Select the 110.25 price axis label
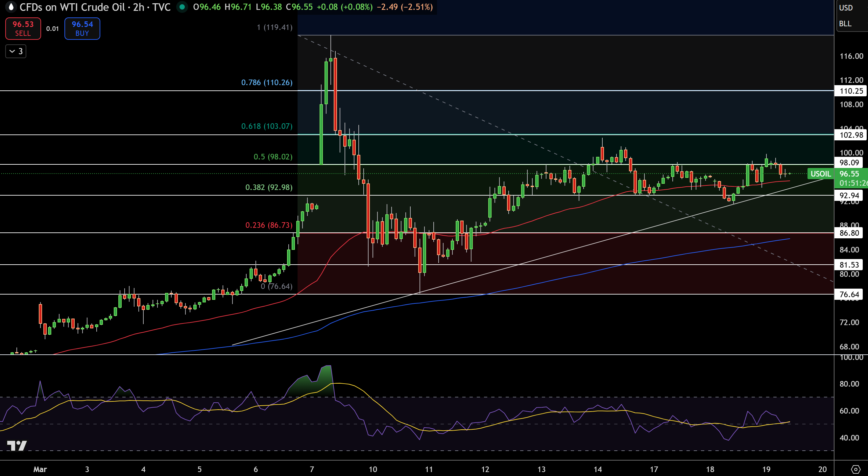The image size is (868, 476). coord(851,91)
